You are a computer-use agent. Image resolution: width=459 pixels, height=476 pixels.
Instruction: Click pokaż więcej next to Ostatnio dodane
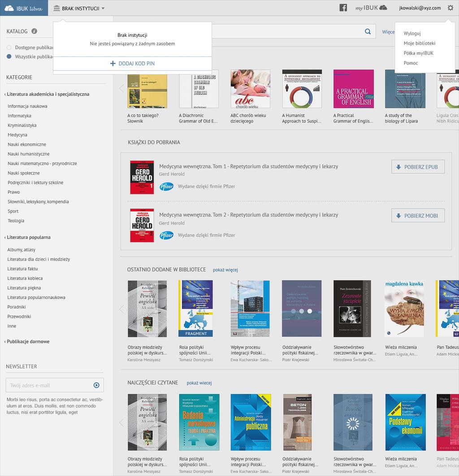coord(225,270)
